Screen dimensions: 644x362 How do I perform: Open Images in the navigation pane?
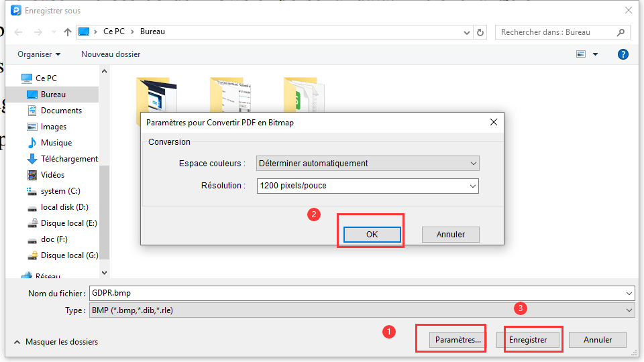[54, 127]
